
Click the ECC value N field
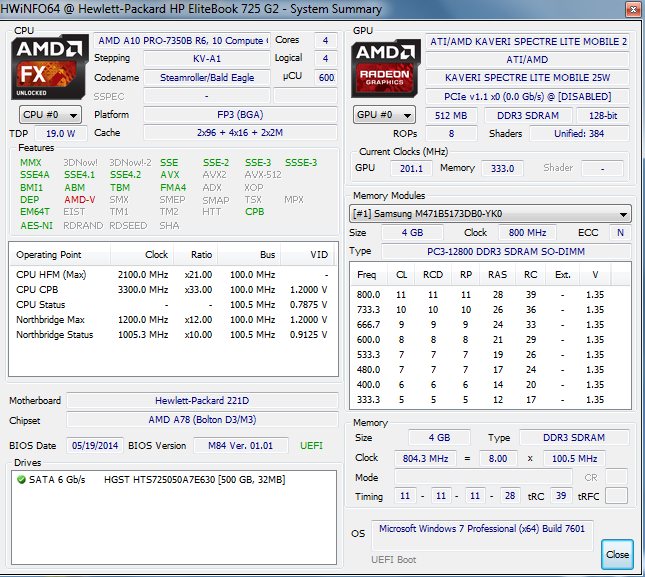click(x=620, y=233)
